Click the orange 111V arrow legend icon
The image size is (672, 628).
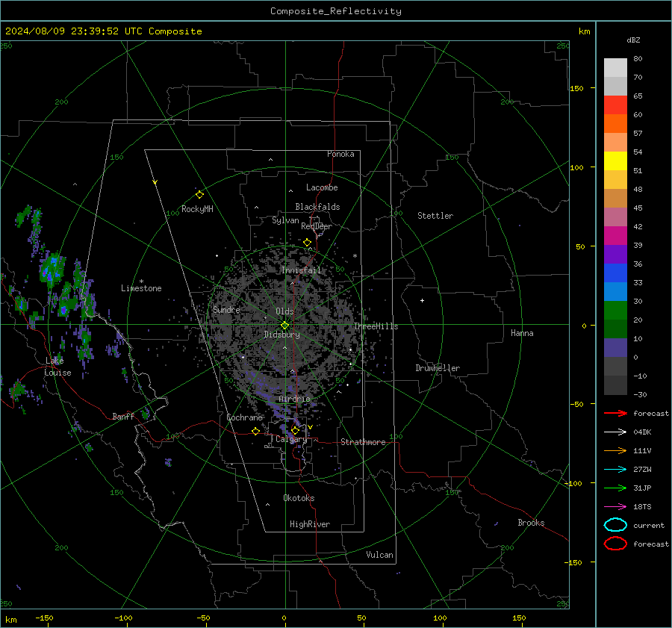point(615,450)
